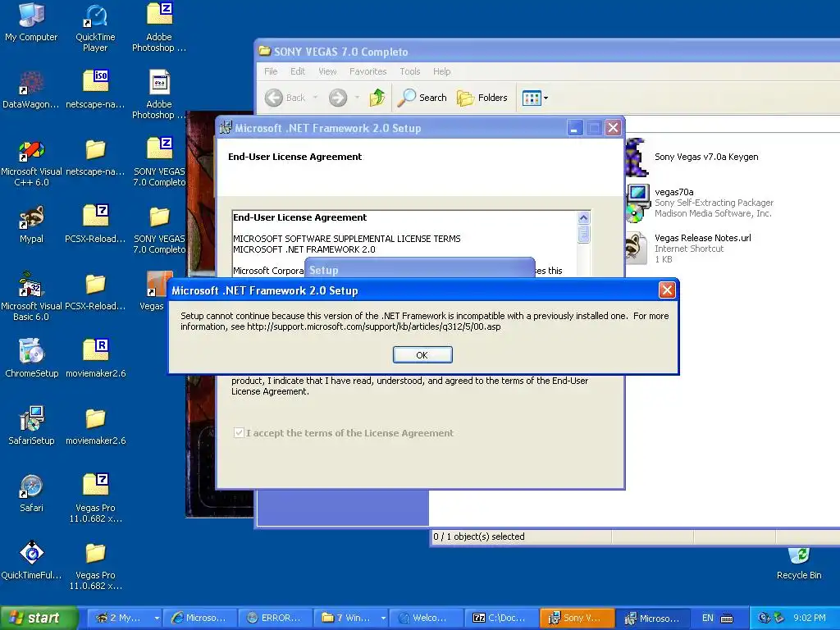
Task: Click the license text scrollbar up arrow
Action: [x=584, y=217]
